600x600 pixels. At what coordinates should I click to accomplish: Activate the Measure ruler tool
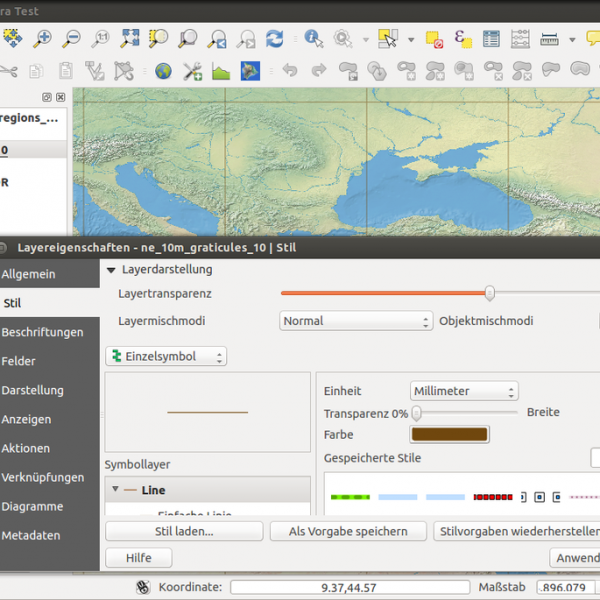pyautogui.click(x=549, y=39)
